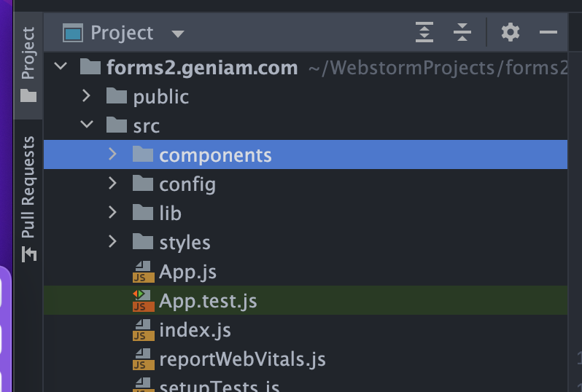Viewport: 582px width, 392px height.
Task: Click the Expand All toolbar icon
Action: 424,32
